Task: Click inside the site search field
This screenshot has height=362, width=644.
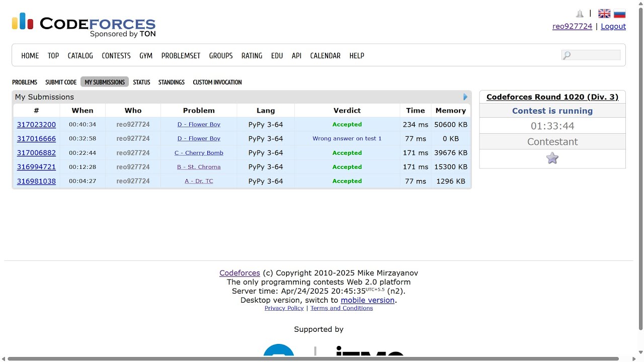Action: 591,55
